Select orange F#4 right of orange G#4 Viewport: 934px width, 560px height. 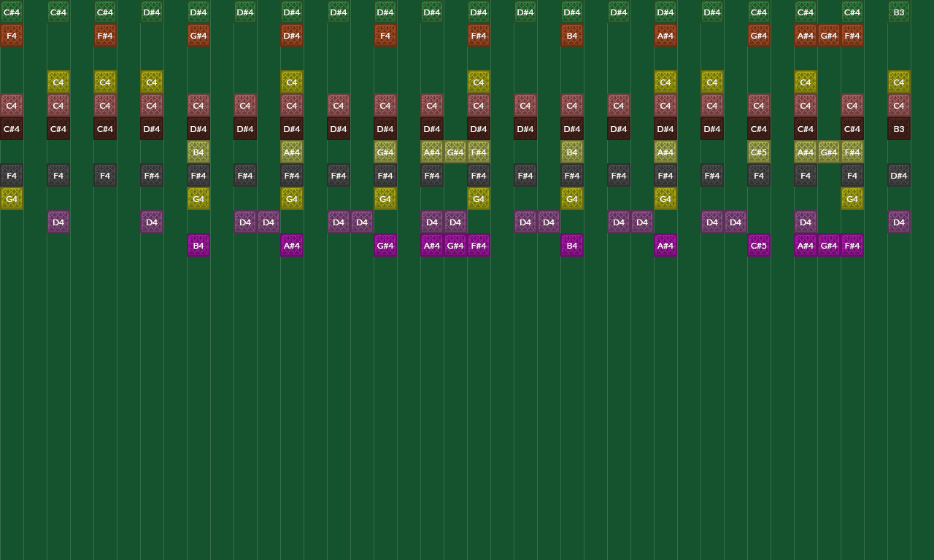[852, 35]
